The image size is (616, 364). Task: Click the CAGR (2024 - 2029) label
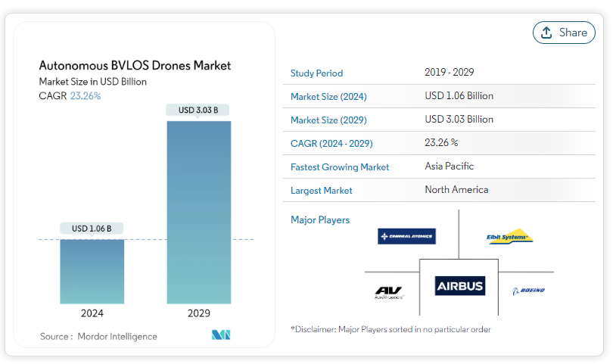click(x=331, y=143)
